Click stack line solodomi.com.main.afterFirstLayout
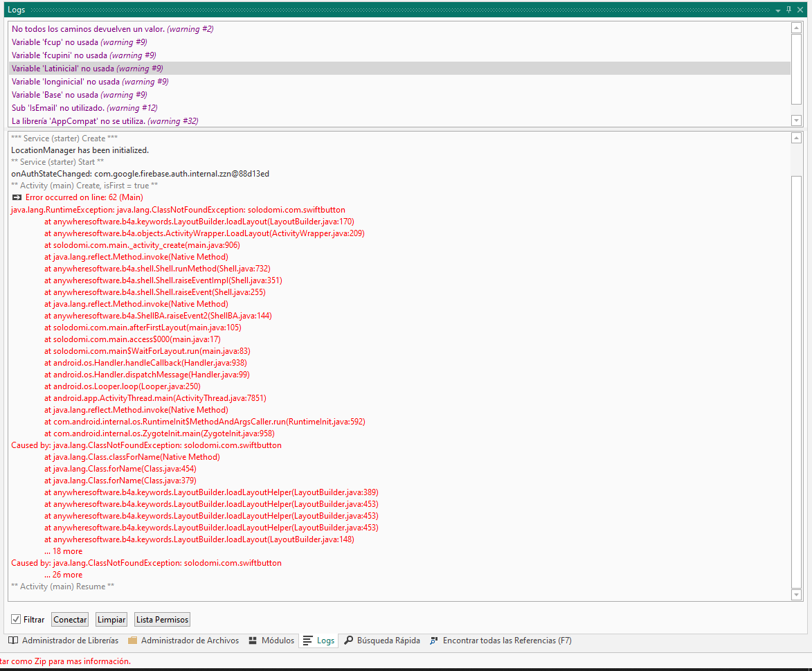812x671 pixels. coord(143,328)
